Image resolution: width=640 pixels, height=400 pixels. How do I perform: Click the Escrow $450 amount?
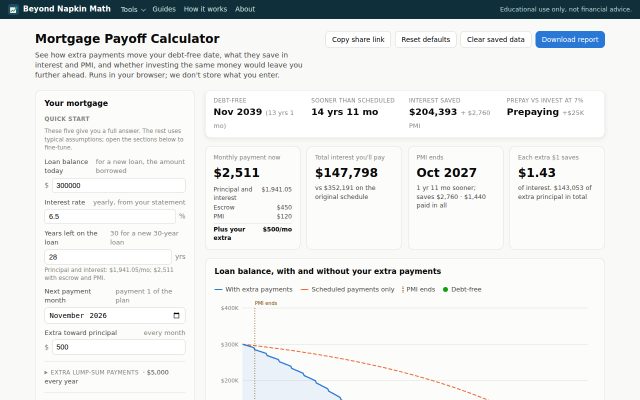click(x=284, y=207)
